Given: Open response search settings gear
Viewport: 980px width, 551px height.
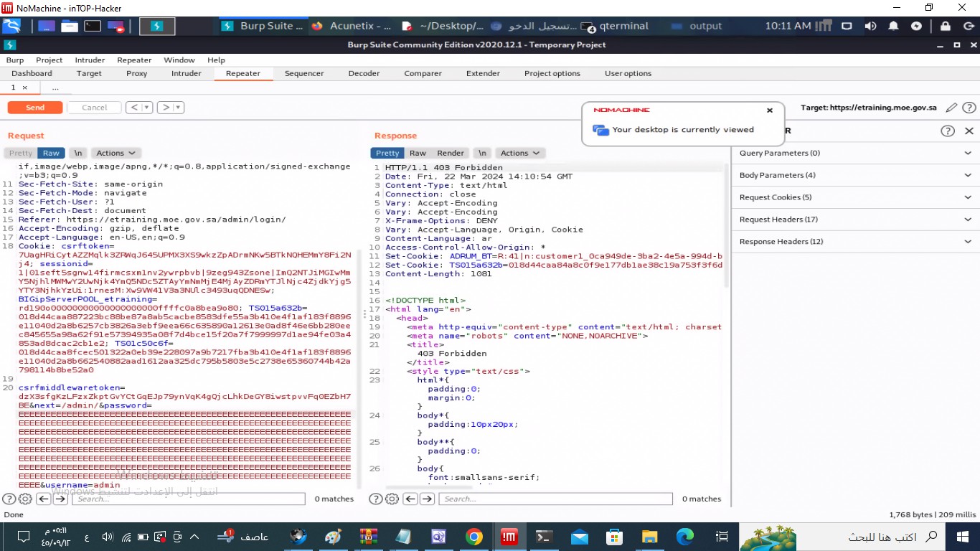Looking at the screenshot, I should [x=392, y=499].
